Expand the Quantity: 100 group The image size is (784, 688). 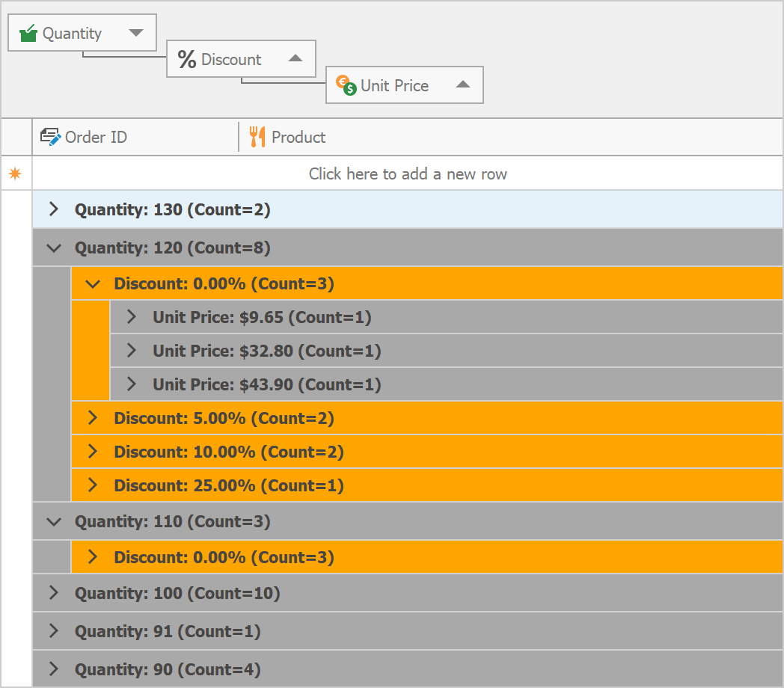pyautogui.click(x=54, y=593)
